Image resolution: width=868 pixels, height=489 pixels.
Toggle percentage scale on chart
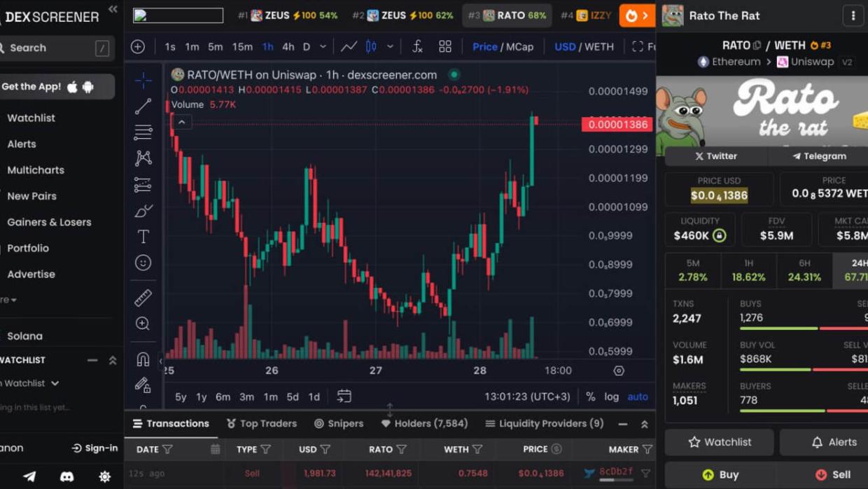coord(591,397)
